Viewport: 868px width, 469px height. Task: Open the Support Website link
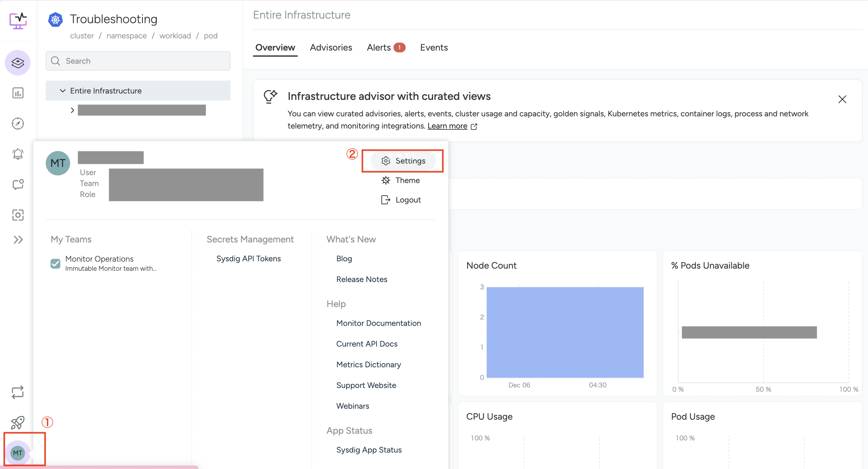[x=366, y=386]
